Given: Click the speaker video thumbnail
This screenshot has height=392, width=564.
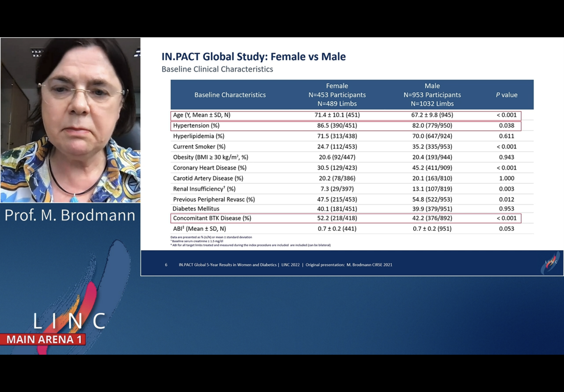Looking at the screenshot, I should [x=70, y=120].
